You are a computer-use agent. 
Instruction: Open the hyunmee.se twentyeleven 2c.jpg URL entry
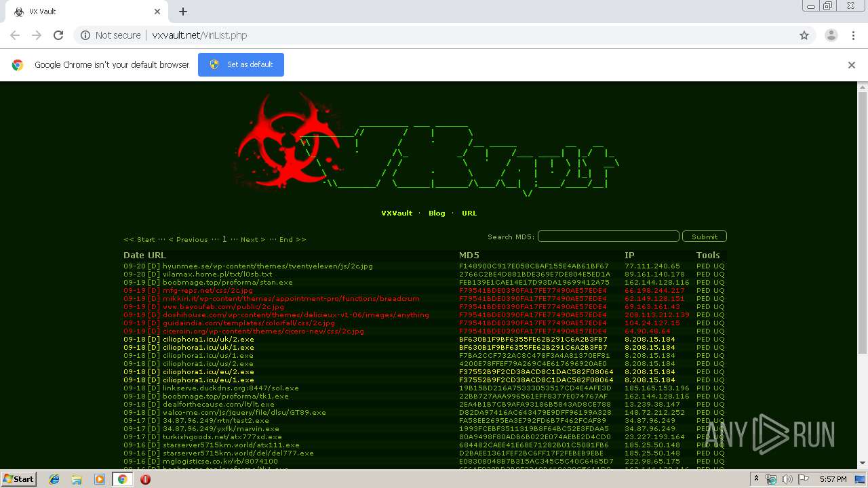268,266
